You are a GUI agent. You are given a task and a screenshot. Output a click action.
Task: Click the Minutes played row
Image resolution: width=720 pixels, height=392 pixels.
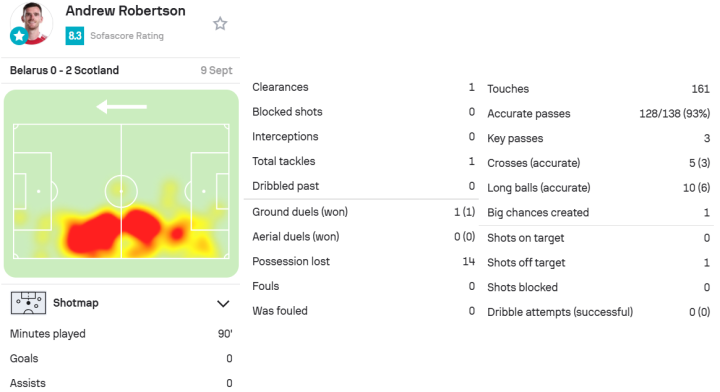coord(121,334)
